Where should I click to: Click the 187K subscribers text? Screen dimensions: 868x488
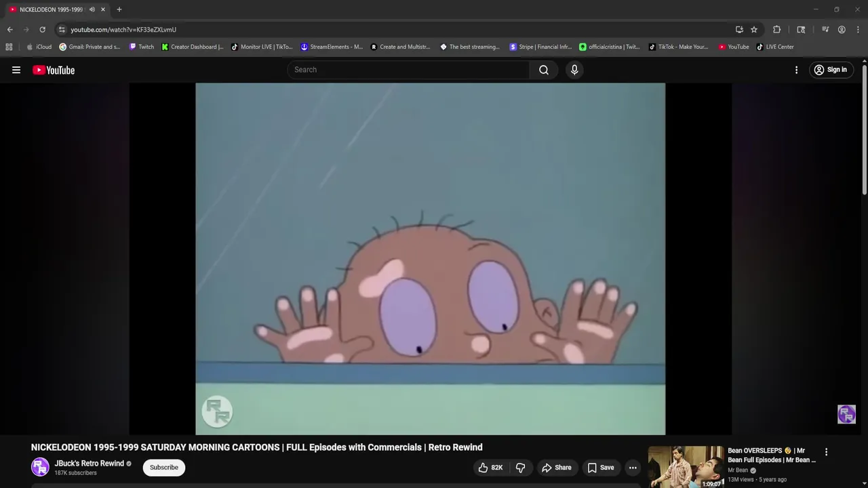click(75, 473)
